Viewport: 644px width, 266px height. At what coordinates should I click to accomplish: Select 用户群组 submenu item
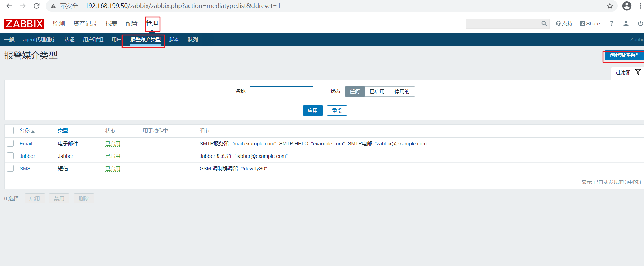coord(93,40)
